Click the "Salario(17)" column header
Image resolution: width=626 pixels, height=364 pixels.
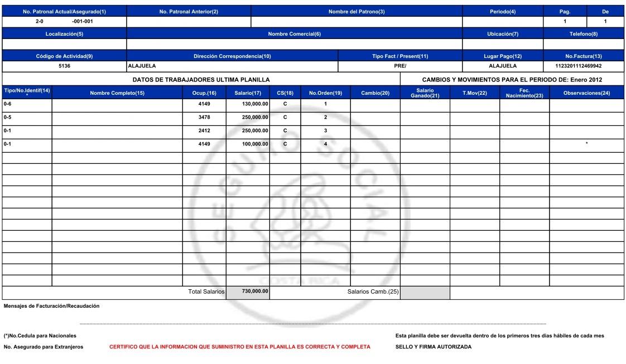(x=248, y=93)
